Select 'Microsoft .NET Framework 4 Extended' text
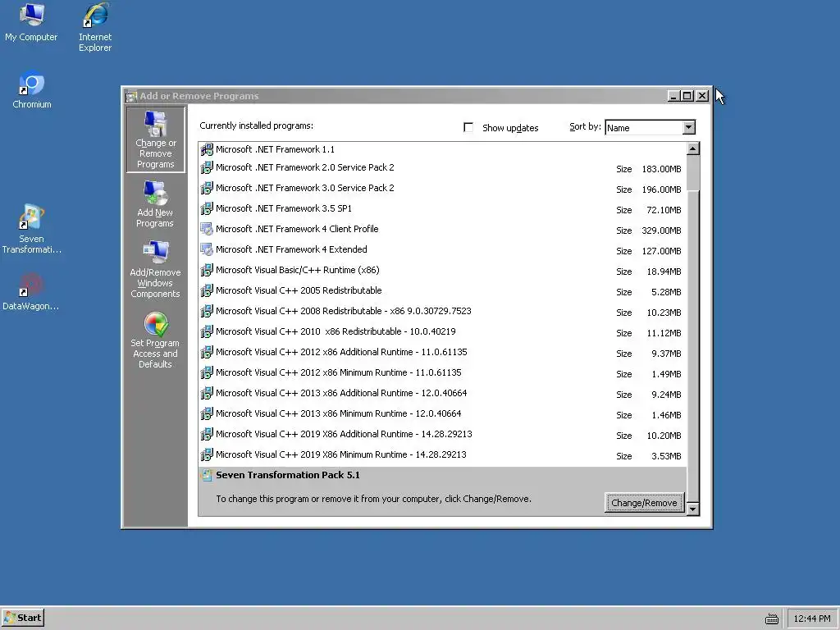Screen dimensions: 840x630 (x=291, y=249)
